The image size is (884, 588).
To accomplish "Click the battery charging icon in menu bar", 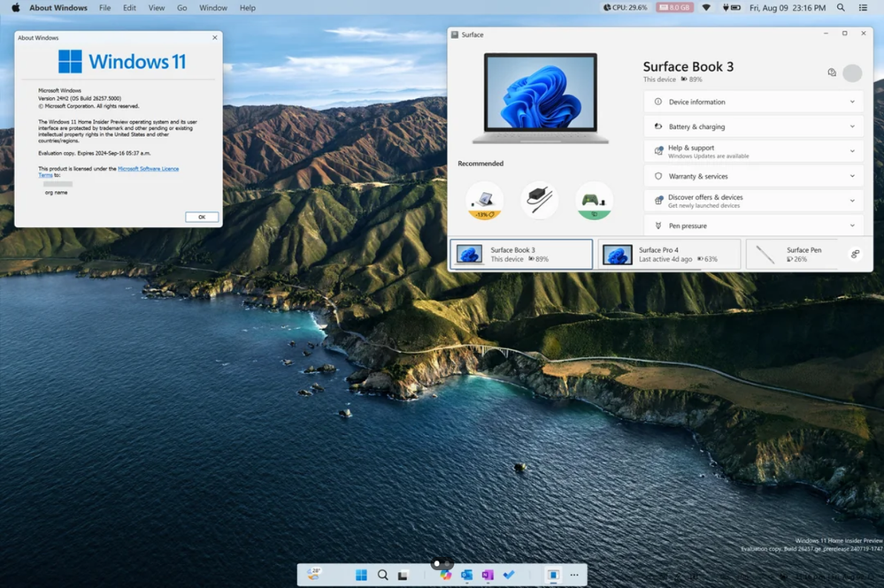I will pos(732,7).
